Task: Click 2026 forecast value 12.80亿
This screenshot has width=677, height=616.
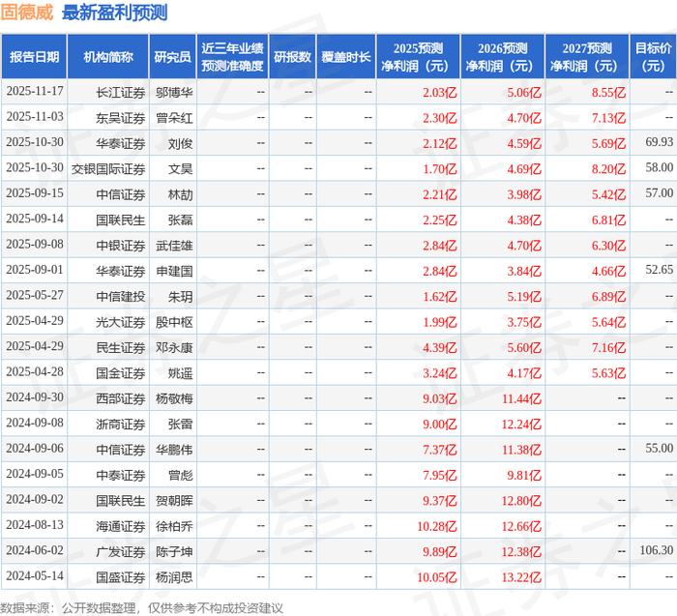Action: click(x=521, y=500)
